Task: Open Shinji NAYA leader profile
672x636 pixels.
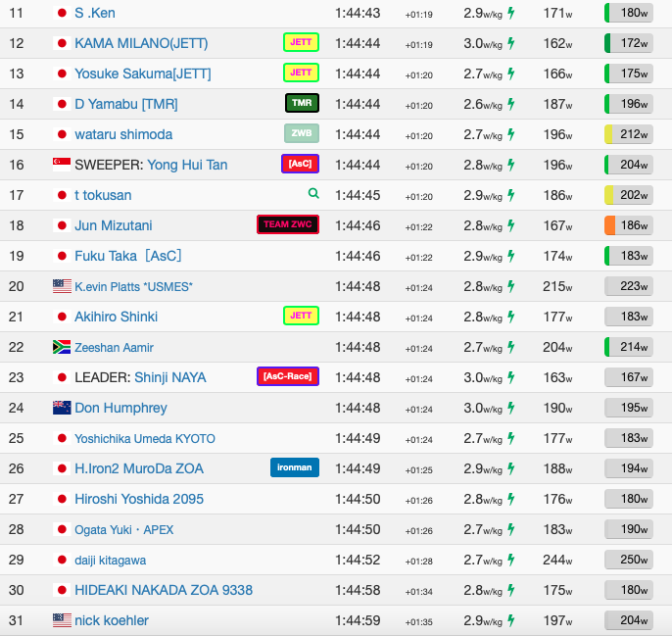Action: (x=170, y=377)
